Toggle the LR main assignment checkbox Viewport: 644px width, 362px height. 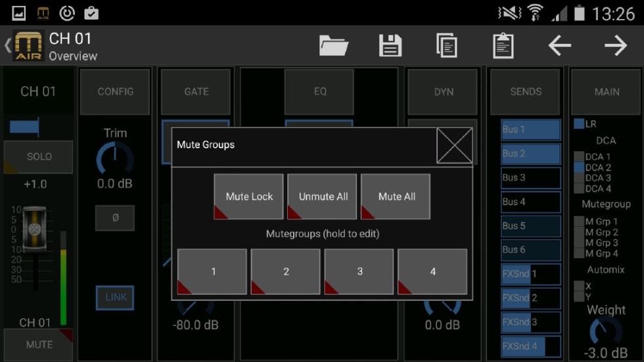579,124
